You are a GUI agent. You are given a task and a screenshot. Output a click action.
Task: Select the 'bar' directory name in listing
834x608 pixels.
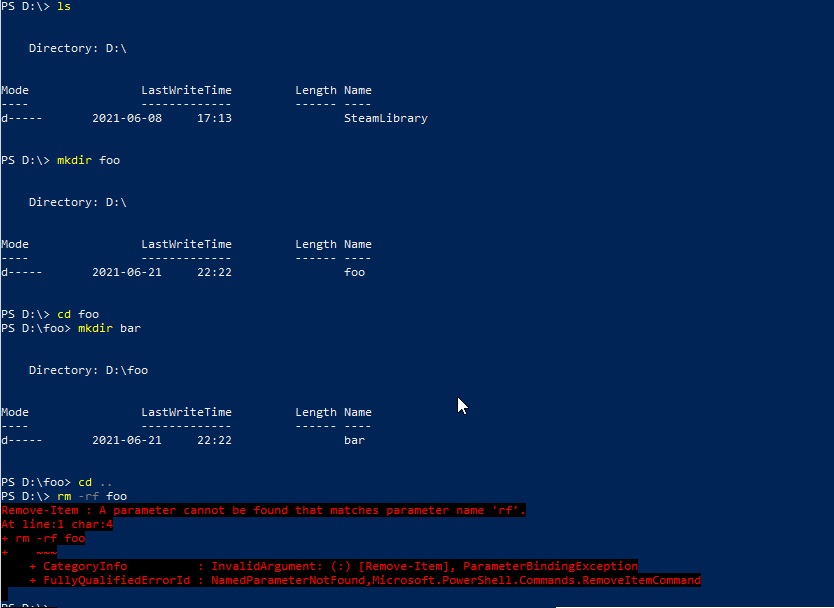(x=354, y=440)
